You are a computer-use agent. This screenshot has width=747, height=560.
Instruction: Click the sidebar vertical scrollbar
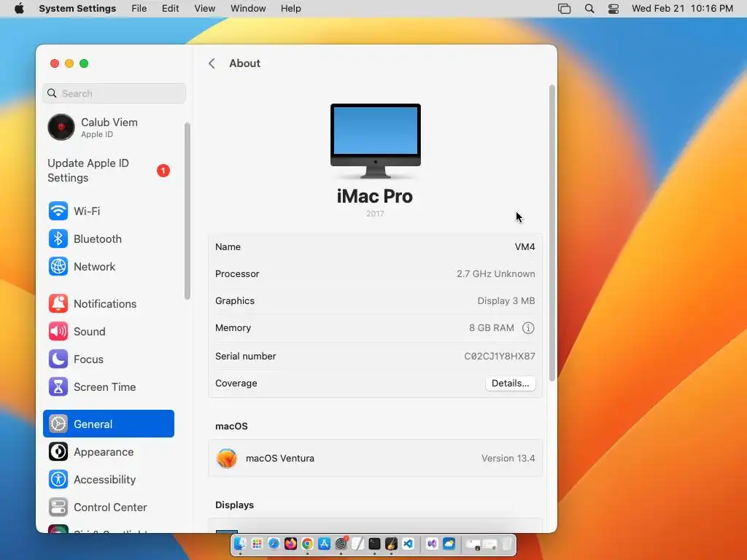coord(187,211)
